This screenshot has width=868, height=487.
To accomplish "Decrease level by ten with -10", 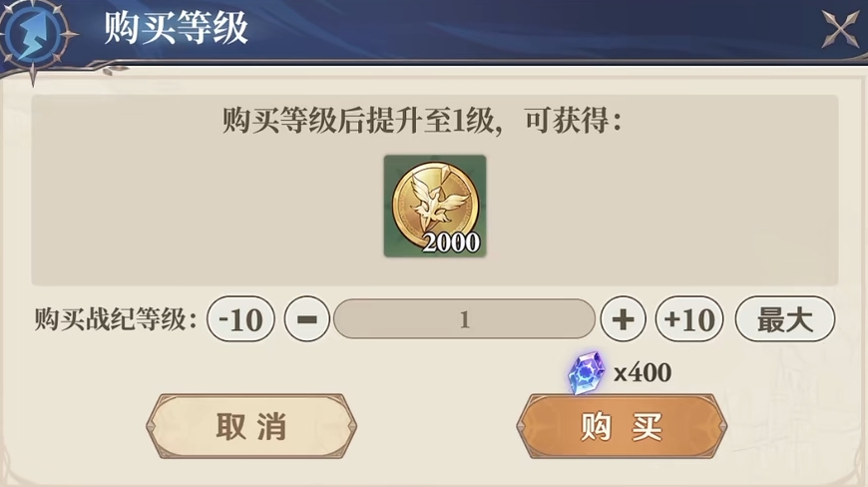I will click(x=240, y=318).
